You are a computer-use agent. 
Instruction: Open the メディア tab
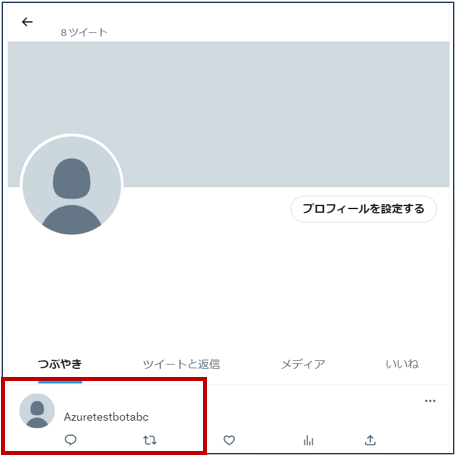pos(303,364)
